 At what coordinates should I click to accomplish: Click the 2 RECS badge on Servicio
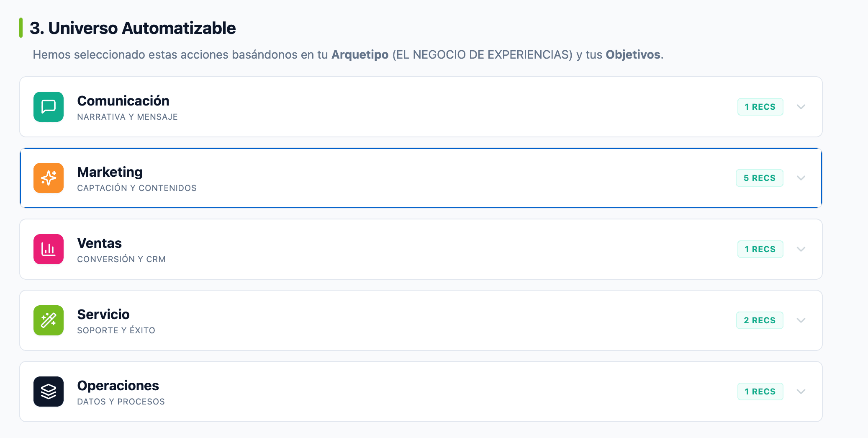point(760,320)
